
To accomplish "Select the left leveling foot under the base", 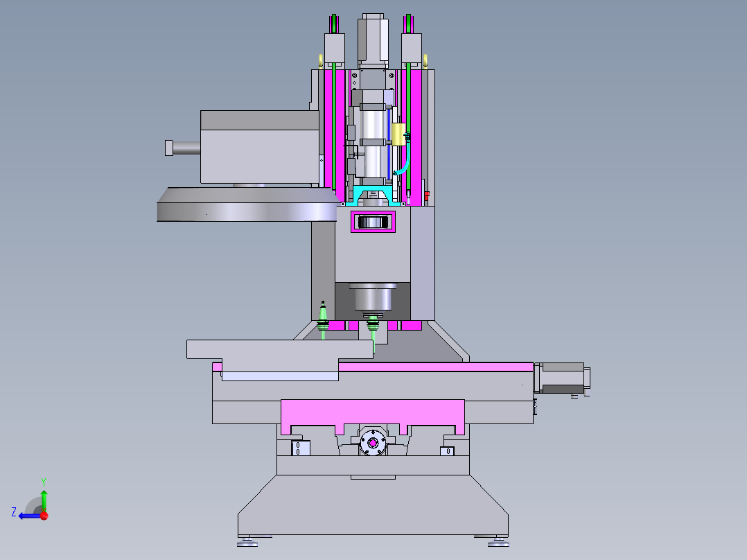I will (x=247, y=541).
